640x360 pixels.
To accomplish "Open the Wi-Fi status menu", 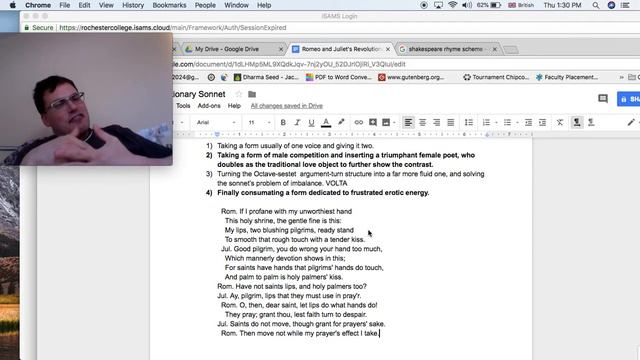I will [x=452, y=5].
